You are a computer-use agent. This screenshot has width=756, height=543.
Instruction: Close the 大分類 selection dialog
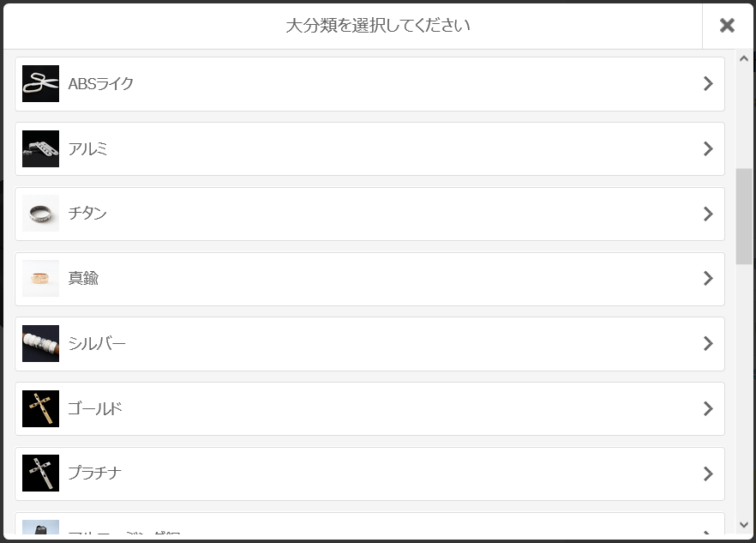point(727,25)
